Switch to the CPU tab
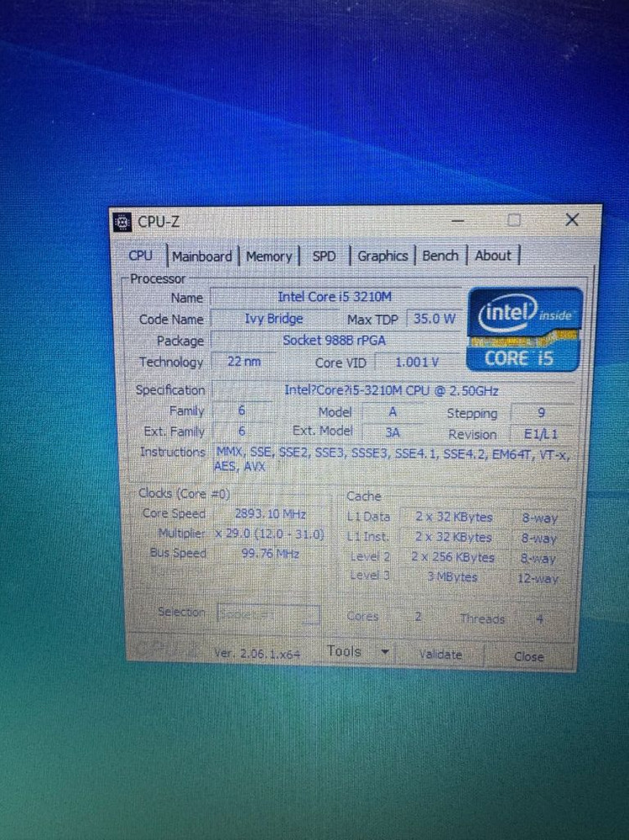The image size is (629, 840). 140,256
